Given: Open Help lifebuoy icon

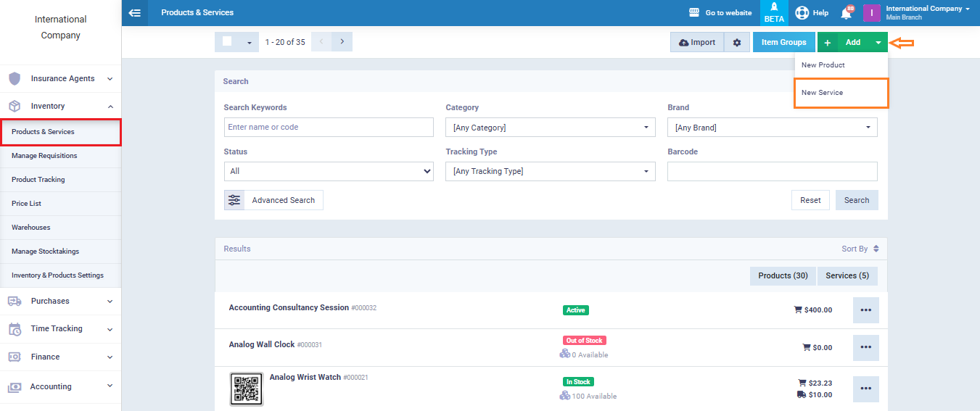Looking at the screenshot, I should pyautogui.click(x=802, y=13).
